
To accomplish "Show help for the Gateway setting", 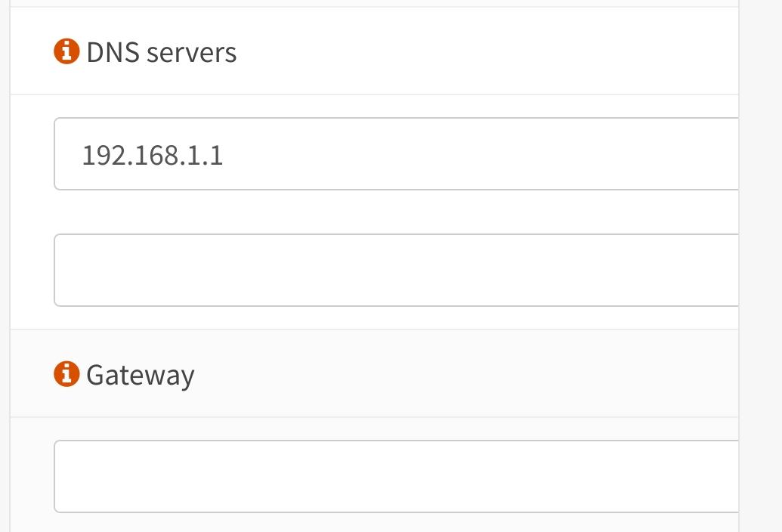I will click(x=66, y=374).
